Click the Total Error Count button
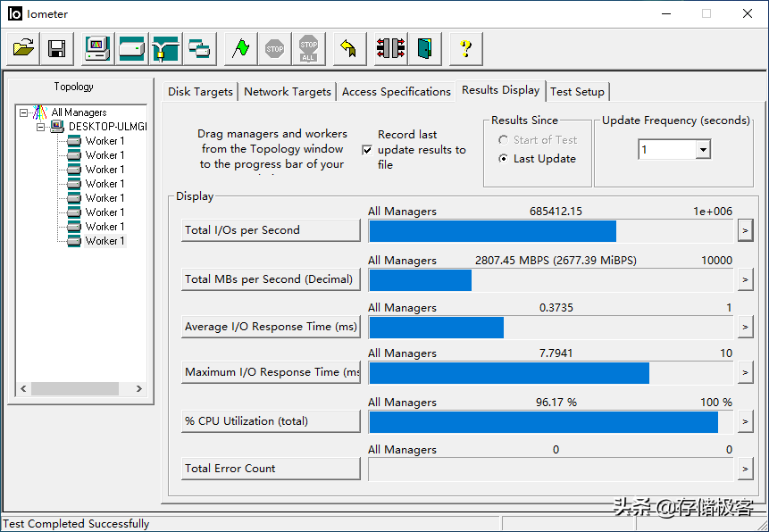The width and height of the screenshot is (769, 532). tap(271, 469)
